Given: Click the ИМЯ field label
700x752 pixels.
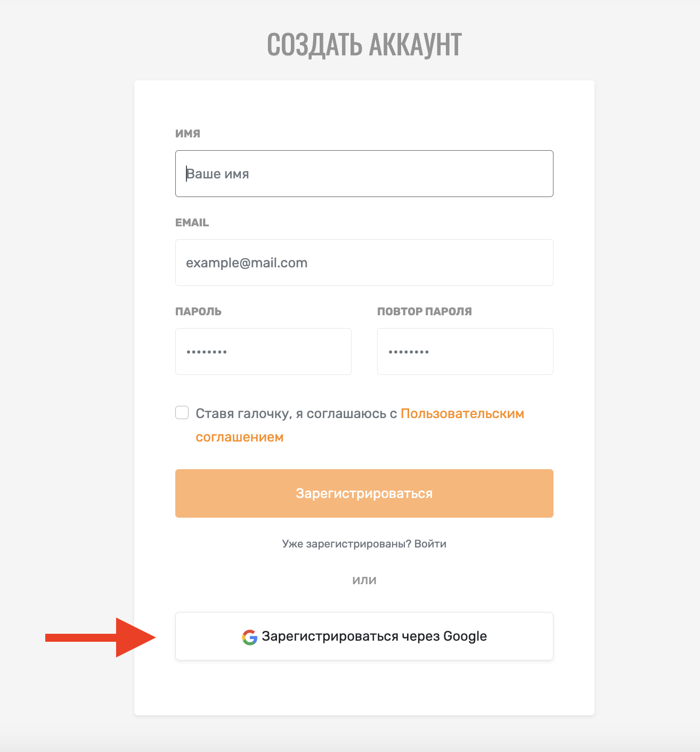Looking at the screenshot, I should click(x=188, y=134).
